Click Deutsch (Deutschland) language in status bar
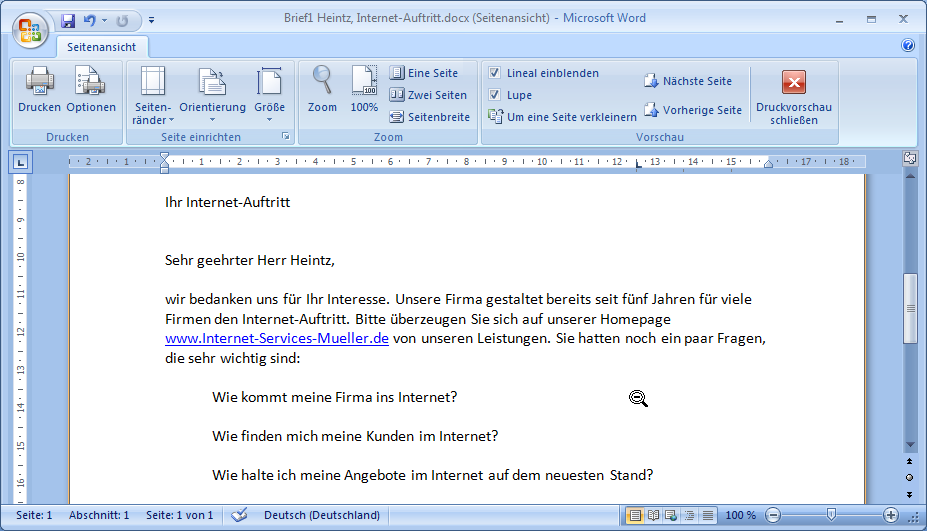This screenshot has width=927, height=531. coord(321,515)
